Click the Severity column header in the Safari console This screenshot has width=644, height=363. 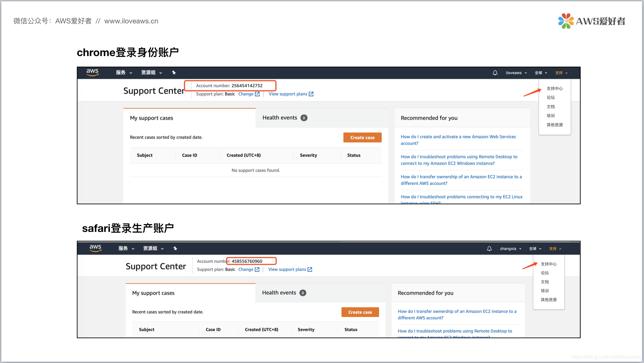click(306, 330)
